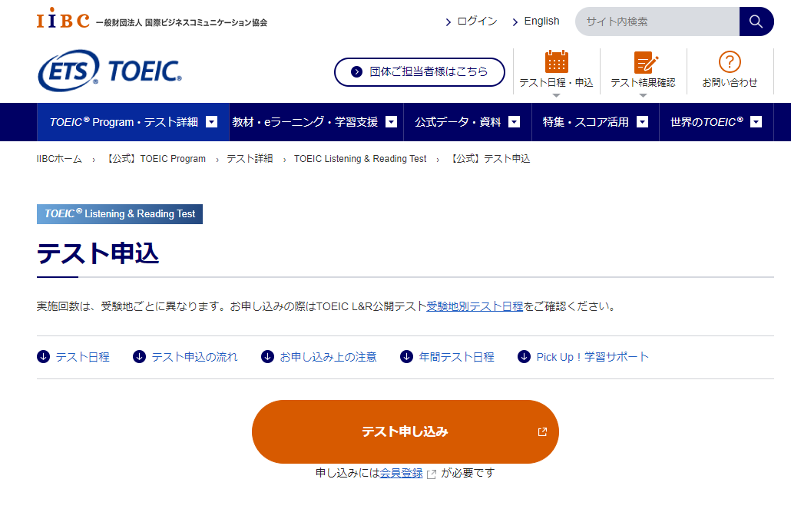Image resolution: width=791 pixels, height=532 pixels.
Task: Click the down-arrow icon beside テスト日程 anchor
Action: [43, 356]
